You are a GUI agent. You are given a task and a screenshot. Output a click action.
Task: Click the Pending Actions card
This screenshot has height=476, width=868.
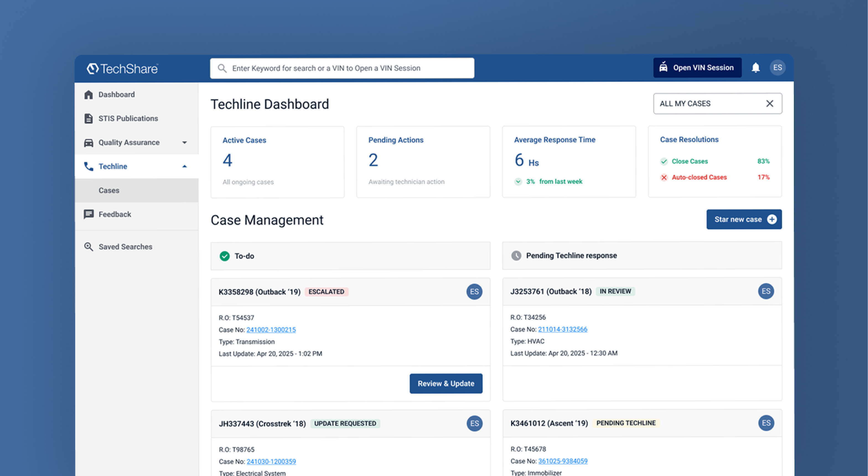tap(424, 162)
